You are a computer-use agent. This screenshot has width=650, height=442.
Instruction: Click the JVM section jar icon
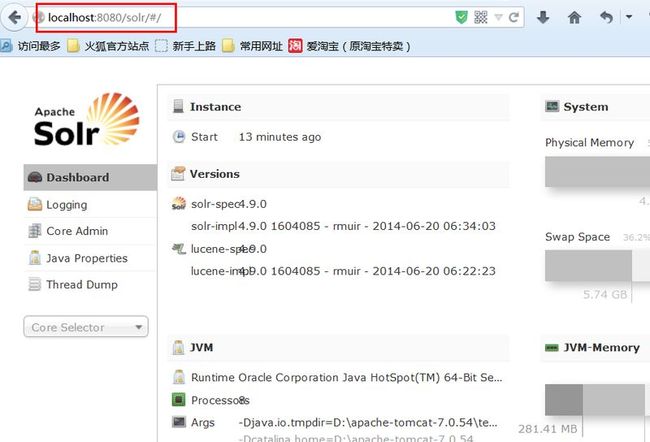pos(179,347)
